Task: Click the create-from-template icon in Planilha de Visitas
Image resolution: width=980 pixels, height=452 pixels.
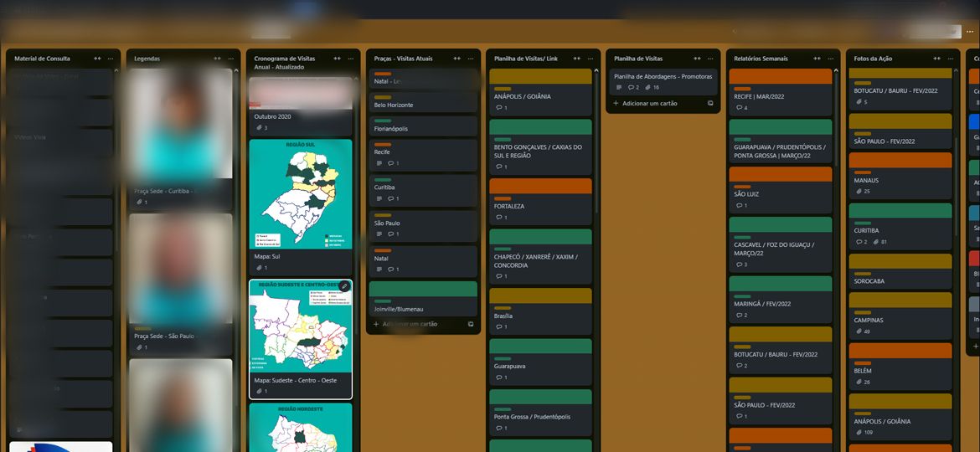Action: click(x=710, y=104)
